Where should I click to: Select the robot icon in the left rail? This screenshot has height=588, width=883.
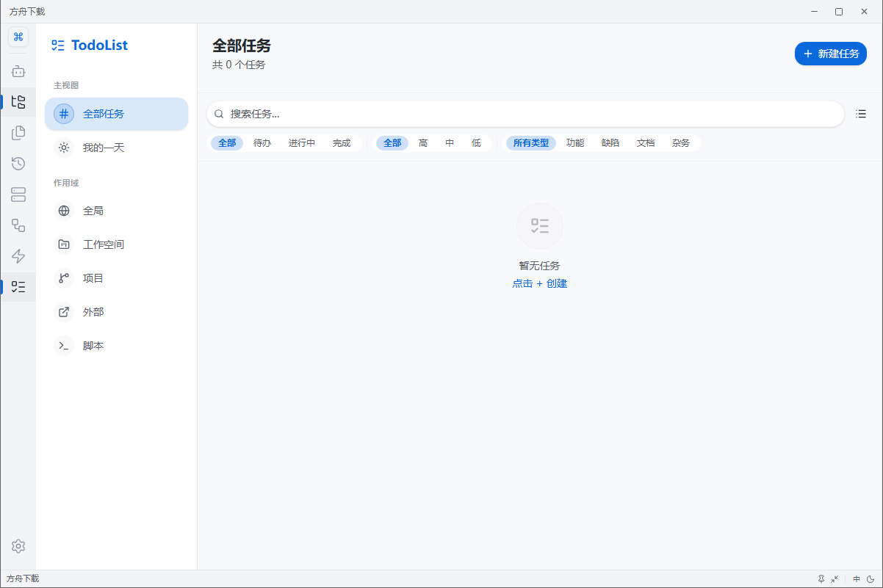pos(18,71)
